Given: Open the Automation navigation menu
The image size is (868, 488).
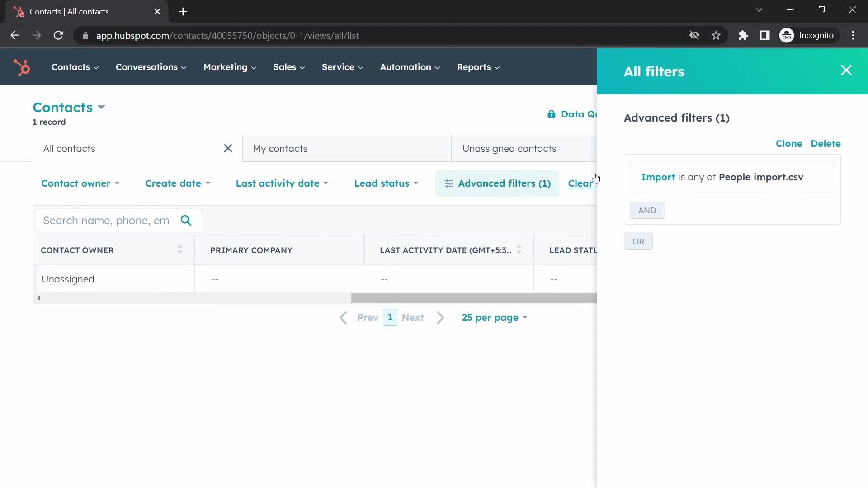Looking at the screenshot, I should click(x=410, y=67).
